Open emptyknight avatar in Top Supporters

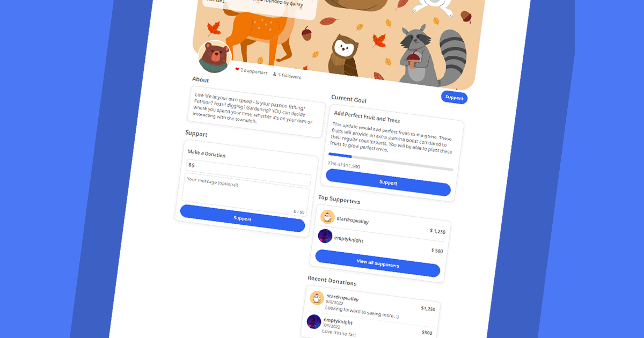click(x=325, y=236)
